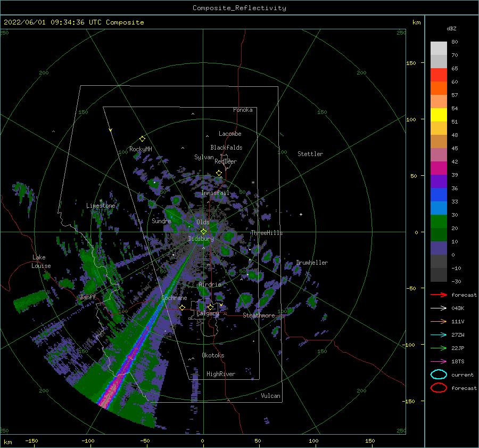The image size is (479, 448).
Task: Click the Calgary city label
Action: (208, 313)
